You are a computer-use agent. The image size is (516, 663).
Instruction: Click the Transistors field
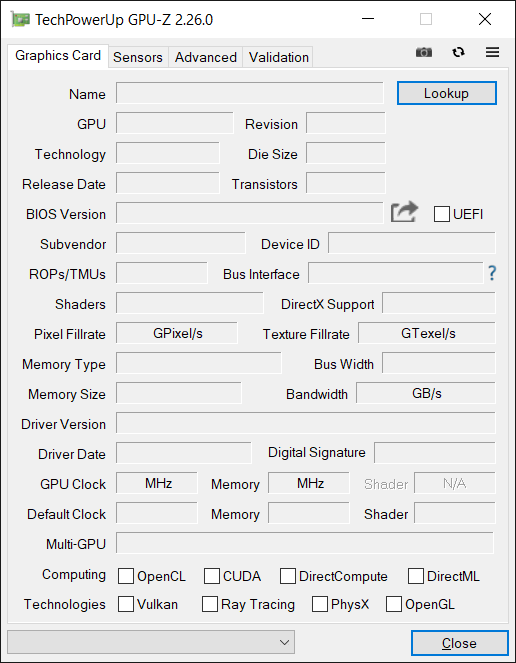click(x=346, y=183)
